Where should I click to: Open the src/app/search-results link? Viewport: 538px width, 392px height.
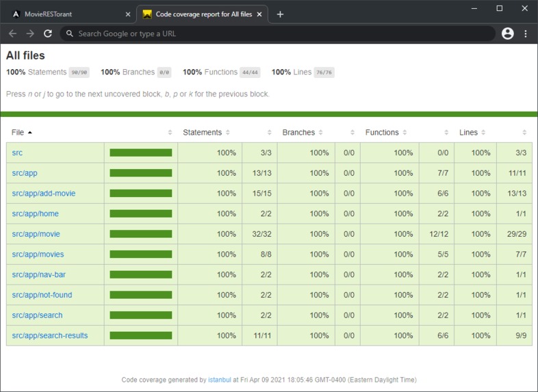click(x=50, y=336)
